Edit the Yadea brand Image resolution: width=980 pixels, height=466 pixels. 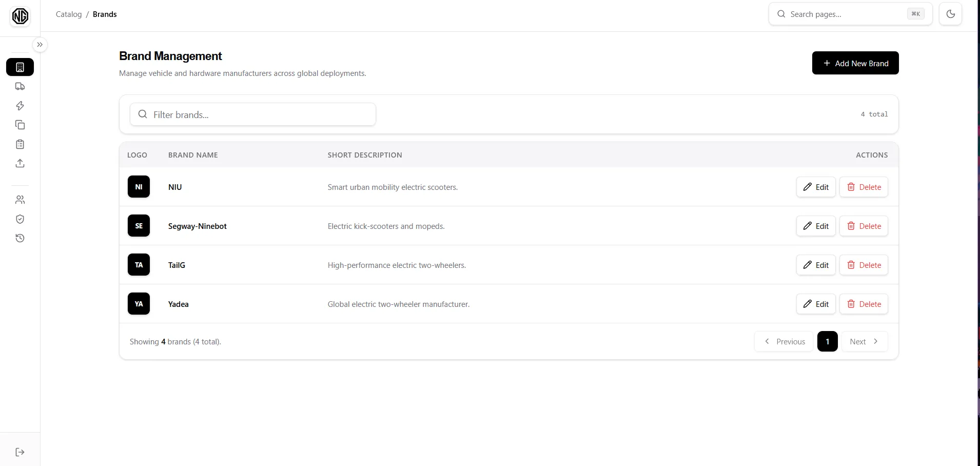pos(816,304)
